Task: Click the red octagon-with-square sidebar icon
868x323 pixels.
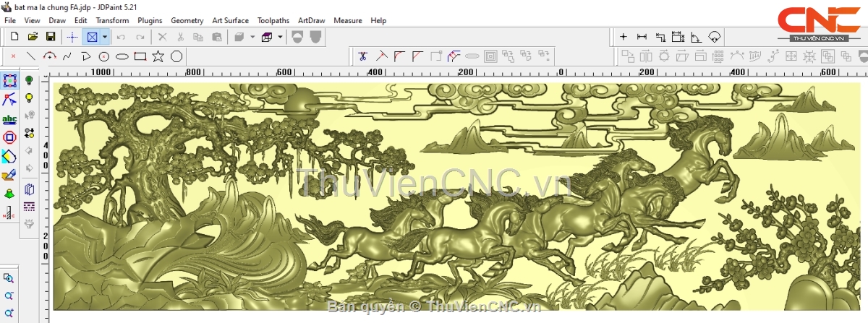Action: (x=10, y=137)
